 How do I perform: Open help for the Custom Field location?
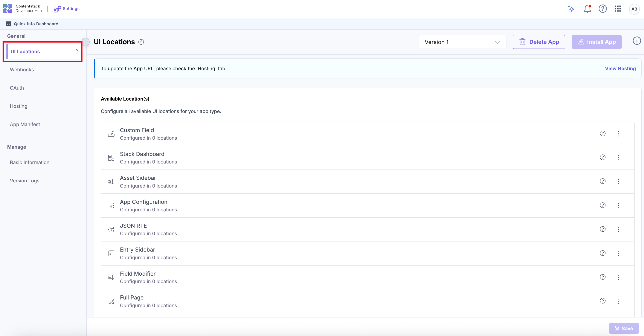click(x=603, y=133)
